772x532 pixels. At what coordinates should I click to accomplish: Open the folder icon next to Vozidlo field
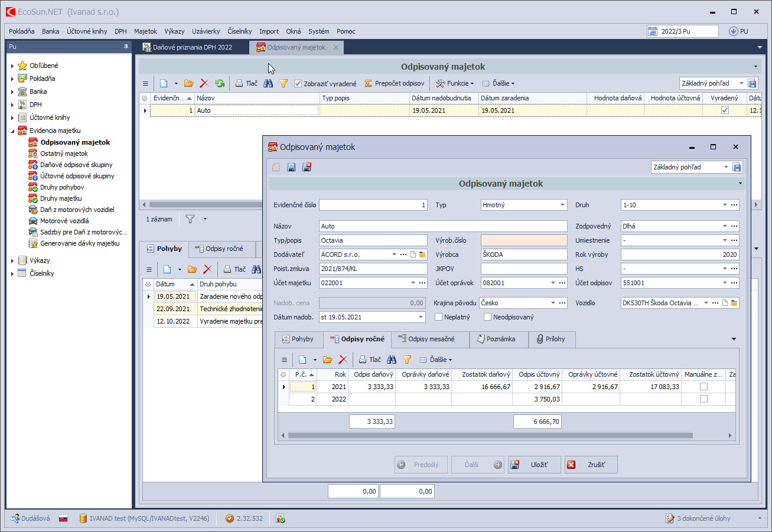pos(733,303)
